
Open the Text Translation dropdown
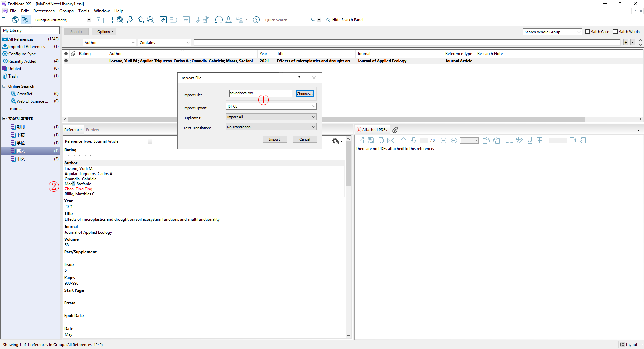pyautogui.click(x=271, y=127)
